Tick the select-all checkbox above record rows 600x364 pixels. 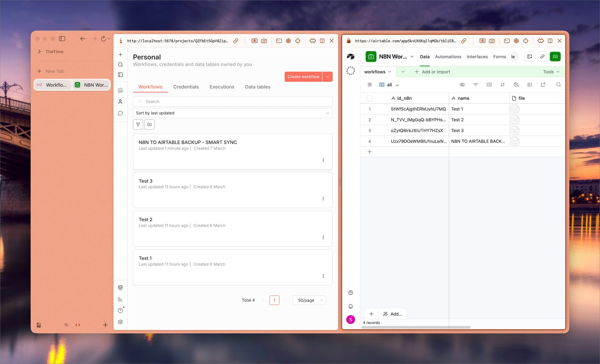pos(370,98)
